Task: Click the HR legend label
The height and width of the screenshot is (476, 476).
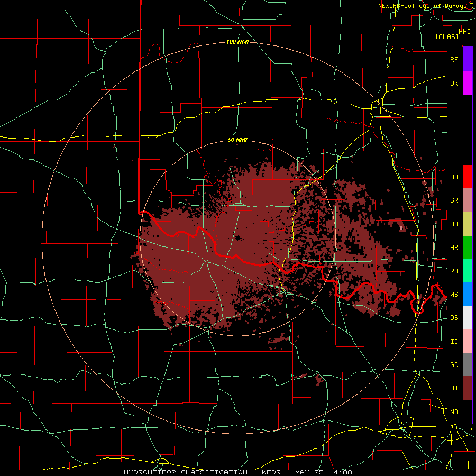Action: [454, 248]
